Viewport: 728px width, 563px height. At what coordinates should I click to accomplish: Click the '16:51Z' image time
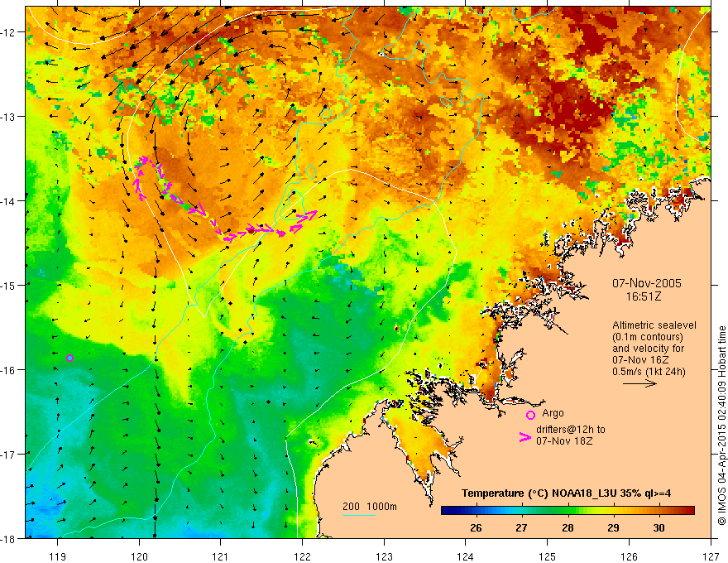pyautogui.click(x=643, y=296)
